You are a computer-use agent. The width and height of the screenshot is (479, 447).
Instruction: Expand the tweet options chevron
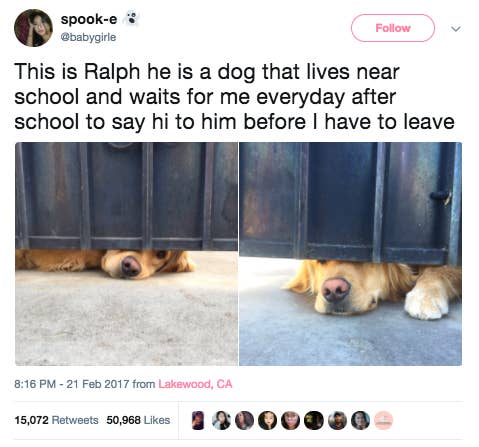click(x=456, y=29)
